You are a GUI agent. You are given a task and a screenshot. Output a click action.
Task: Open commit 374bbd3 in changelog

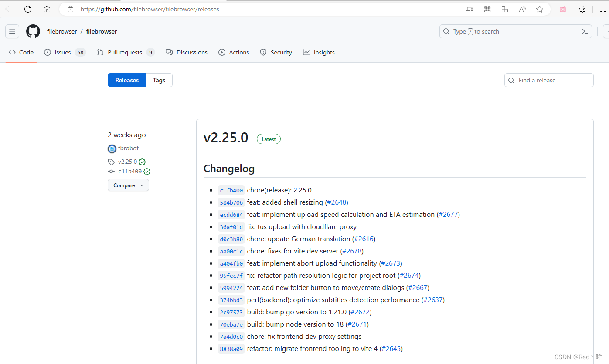[231, 300]
